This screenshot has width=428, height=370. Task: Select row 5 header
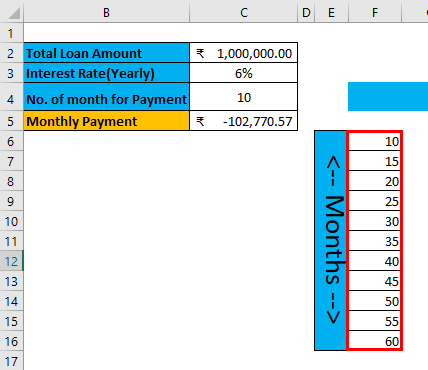point(11,121)
